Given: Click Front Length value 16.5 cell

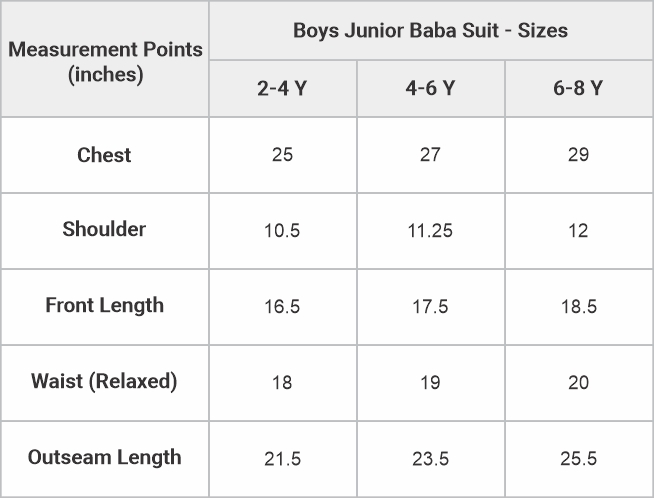Looking at the screenshot, I should click(282, 307).
